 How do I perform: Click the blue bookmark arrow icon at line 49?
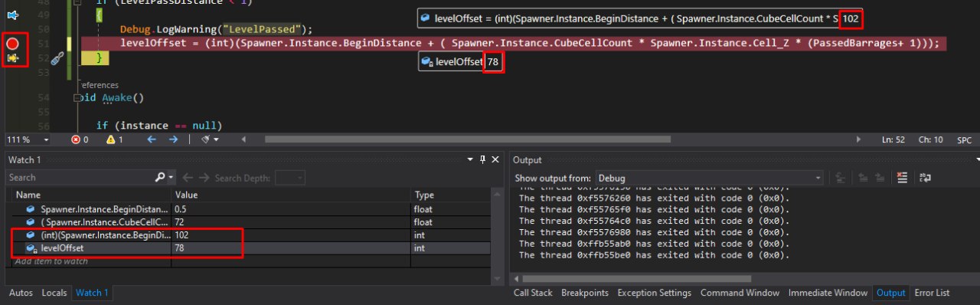[12, 15]
